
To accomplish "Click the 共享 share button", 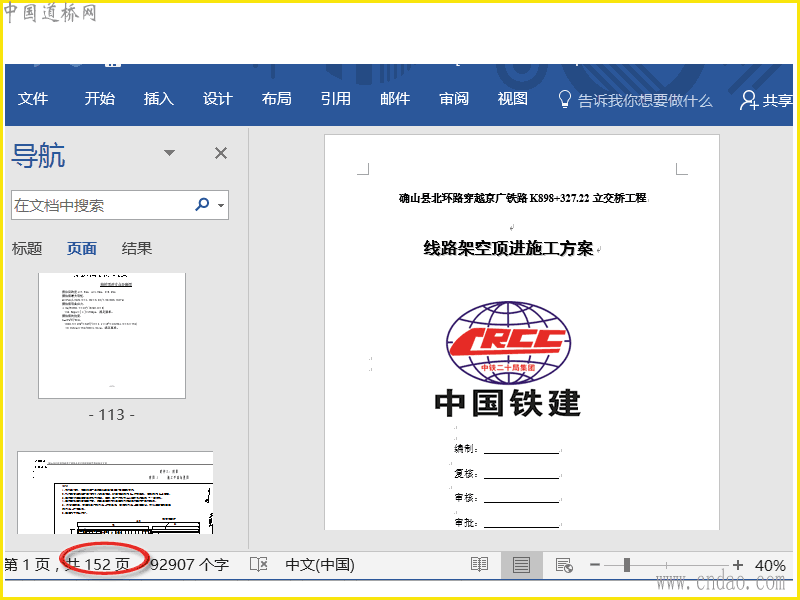I will (766, 100).
